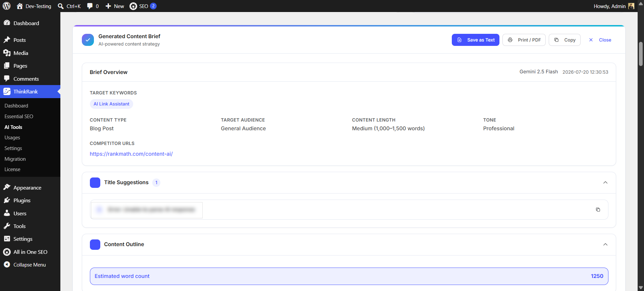644x291 pixels.
Task: Click the scrollbar down arrow
Action: 641,288
